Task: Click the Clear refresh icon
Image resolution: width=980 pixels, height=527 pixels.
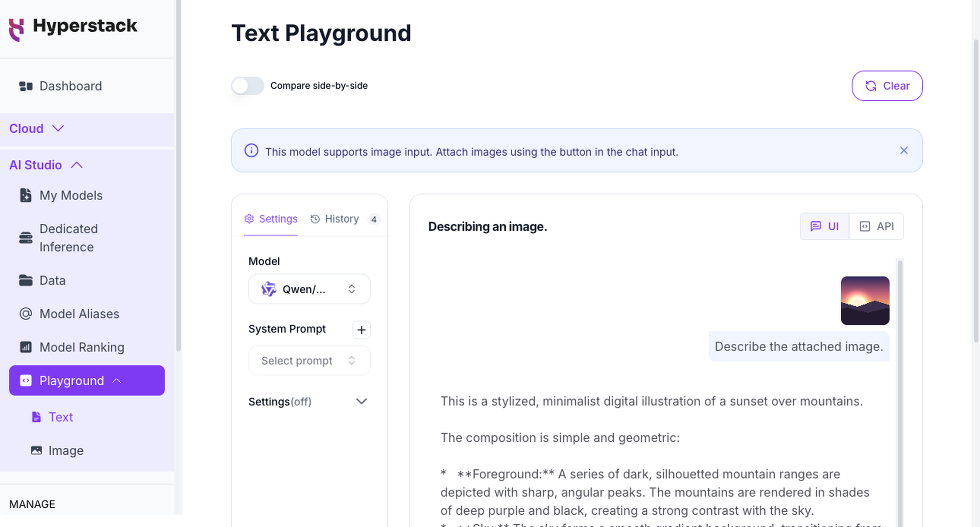Action: point(871,86)
